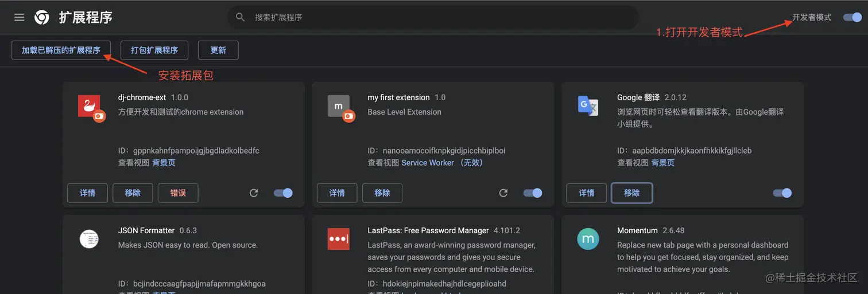
Task: Open 错误 for dj-chrome-ext
Action: (178, 193)
